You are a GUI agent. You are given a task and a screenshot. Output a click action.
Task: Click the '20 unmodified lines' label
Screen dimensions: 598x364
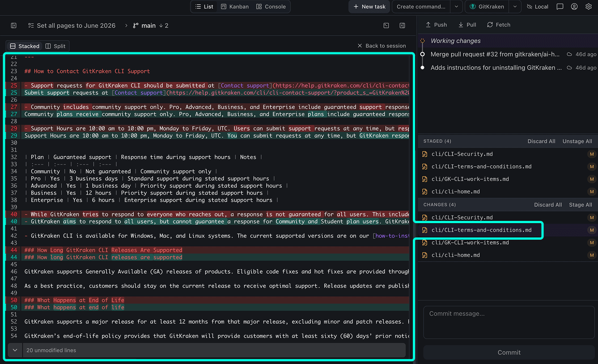[x=51, y=350]
